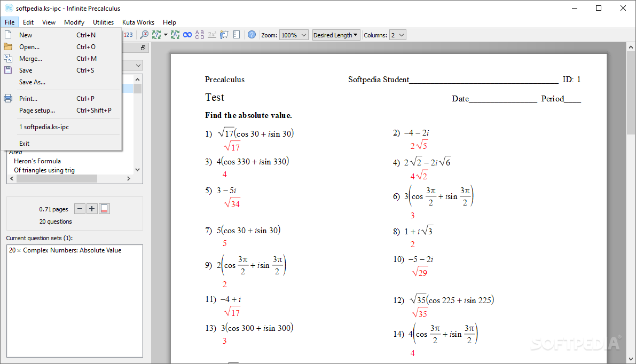The image size is (636, 364).
Task: Open the View menu
Action: (x=49, y=22)
